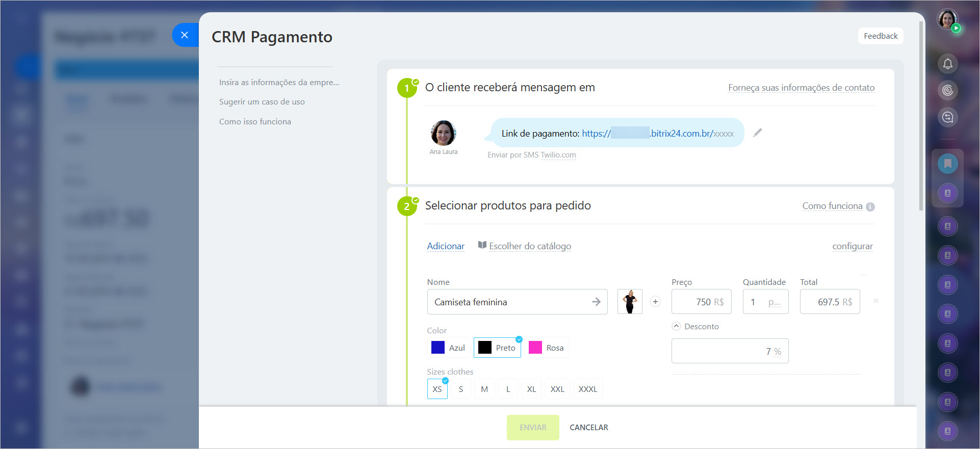Close the CRM Pagamento slider panel
The image size is (980, 449).
point(185,35)
